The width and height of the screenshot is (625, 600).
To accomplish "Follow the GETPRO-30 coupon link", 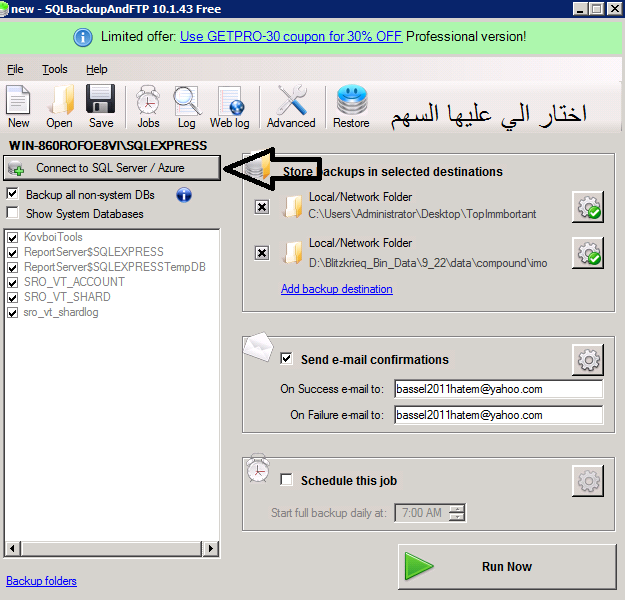I will (x=291, y=37).
